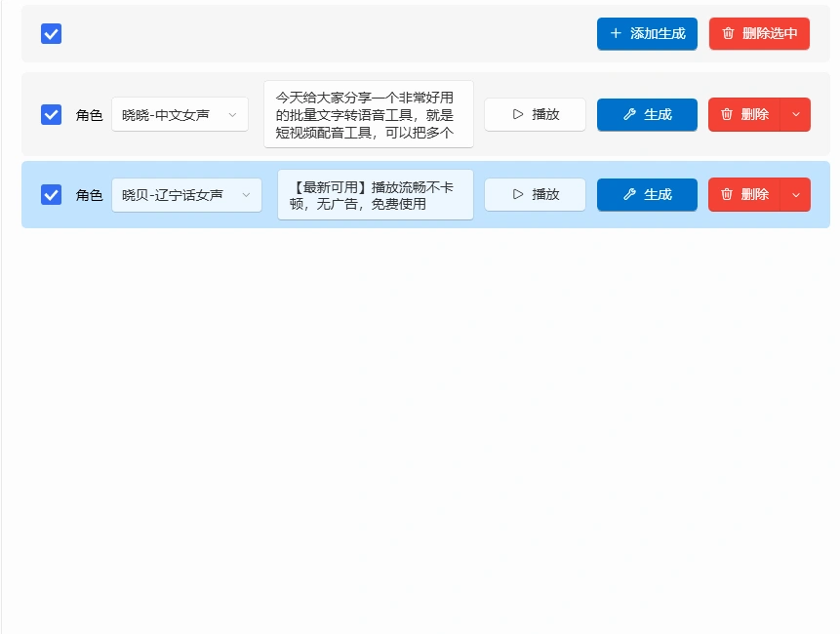Click the trash icon on the 晓贝 row 删除
The height and width of the screenshot is (634, 840).
click(727, 194)
